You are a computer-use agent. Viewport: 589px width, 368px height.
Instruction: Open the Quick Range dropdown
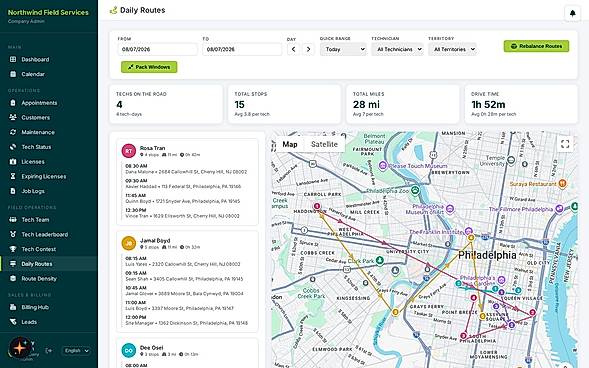(343, 49)
